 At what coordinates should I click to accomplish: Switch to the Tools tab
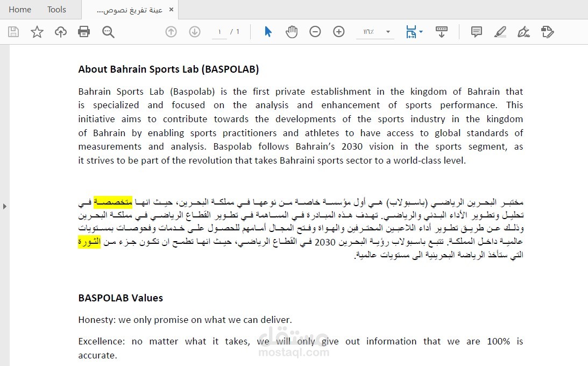click(x=56, y=9)
